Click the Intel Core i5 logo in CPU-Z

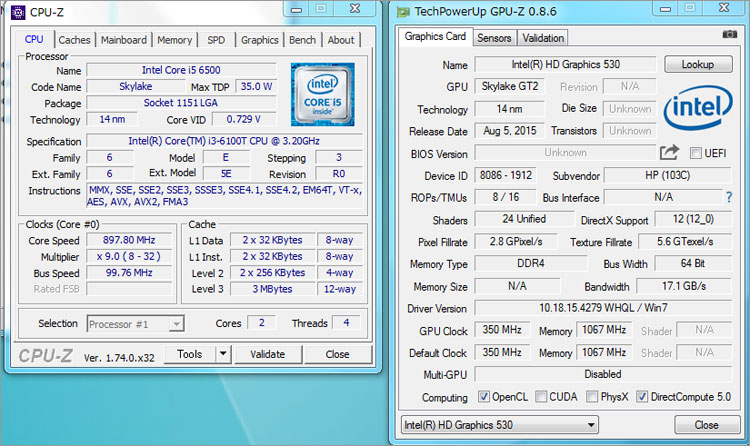pyautogui.click(x=322, y=94)
